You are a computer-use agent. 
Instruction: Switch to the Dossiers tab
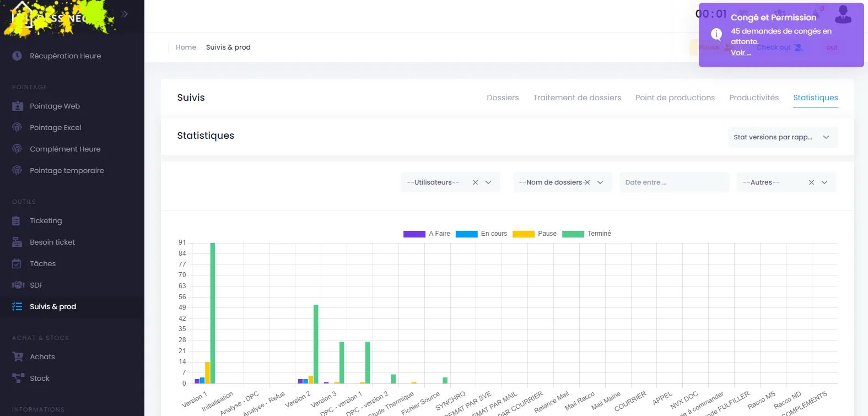click(503, 98)
